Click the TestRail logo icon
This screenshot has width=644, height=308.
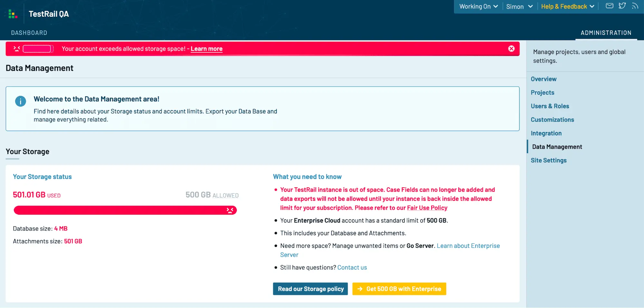13,14
